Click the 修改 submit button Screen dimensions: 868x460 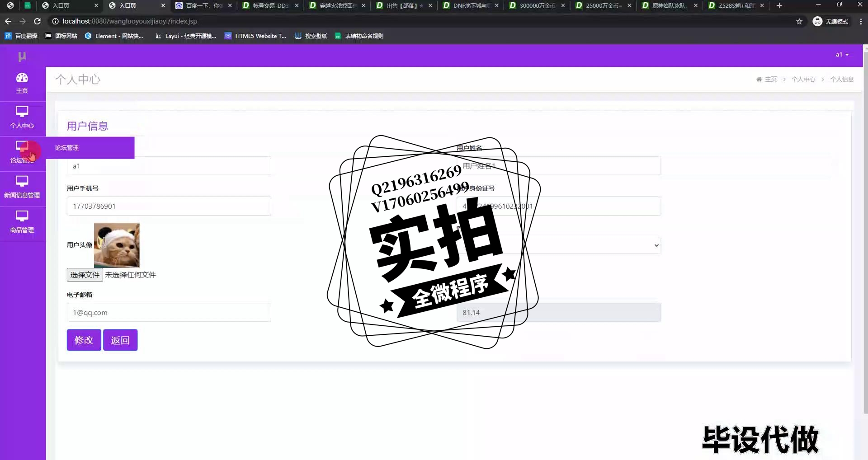click(x=84, y=340)
